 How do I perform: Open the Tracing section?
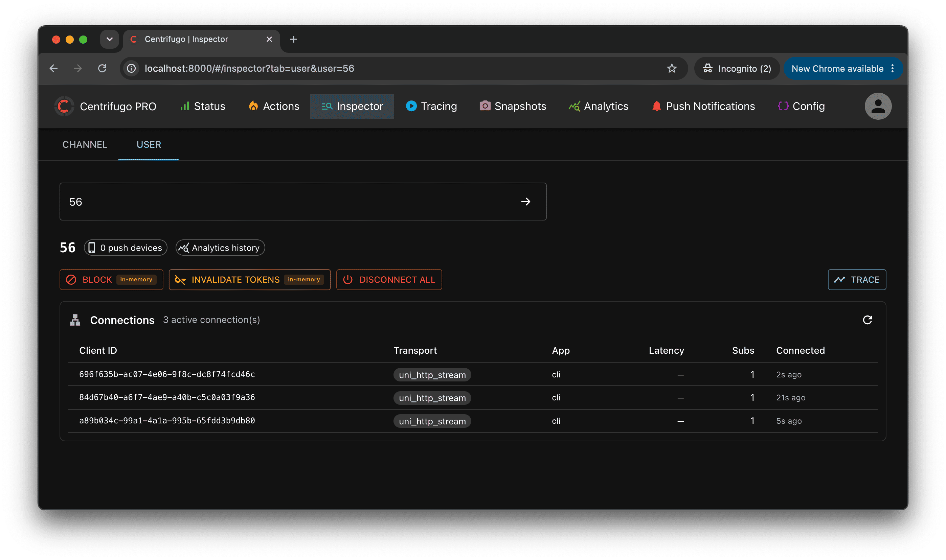tap(431, 107)
